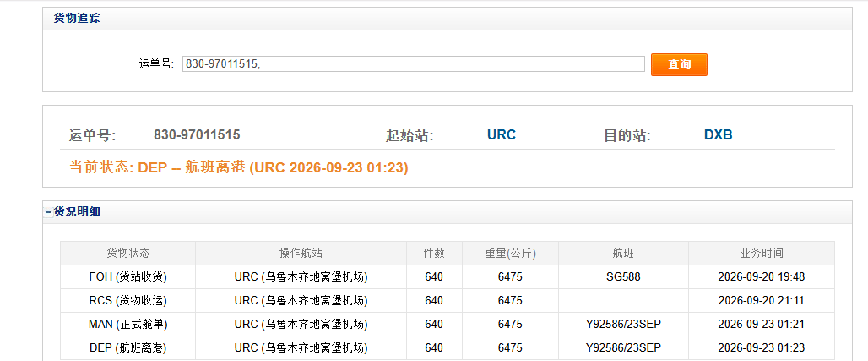The image size is (868, 361).
Task: Click piece count 640 in RCS row
Action: 434,301
